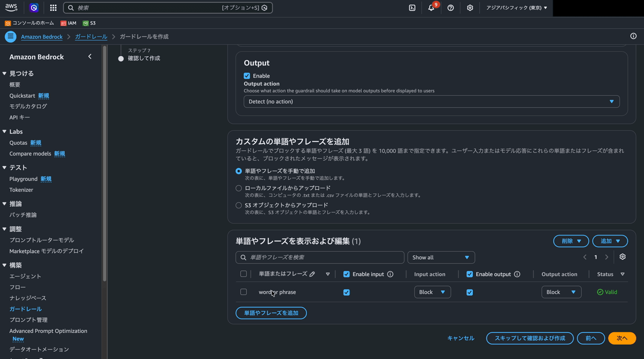Click スキップして確認および作成 button
644x359 pixels.
coord(530,338)
